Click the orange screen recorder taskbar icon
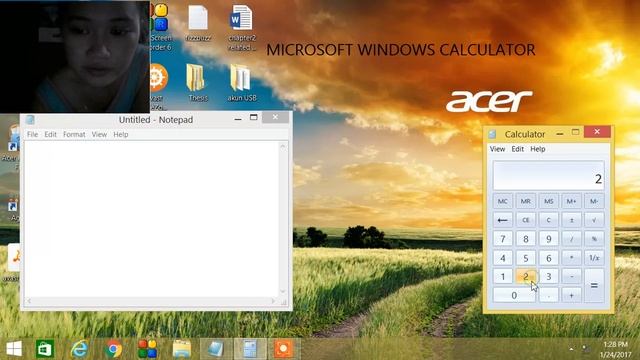The height and width of the screenshot is (360, 640). point(283,349)
